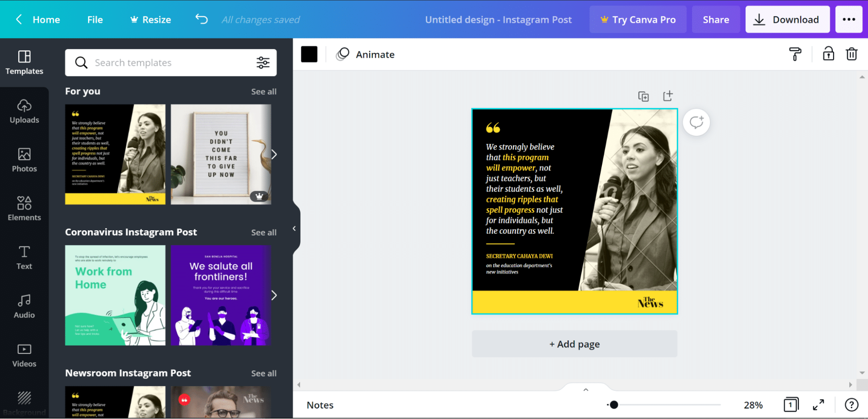Click the Search templates input field
This screenshot has height=419, width=868.
coord(171,63)
